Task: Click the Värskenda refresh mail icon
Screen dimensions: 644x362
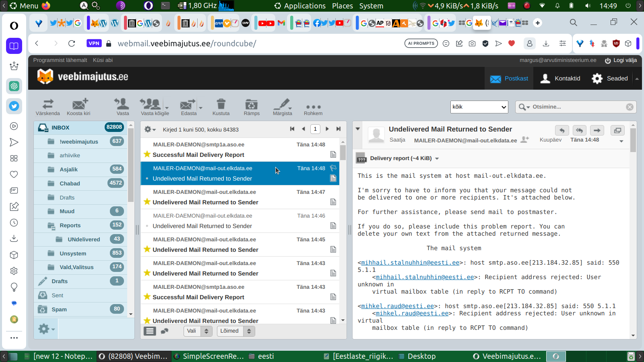Action: pyautogui.click(x=47, y=105)
